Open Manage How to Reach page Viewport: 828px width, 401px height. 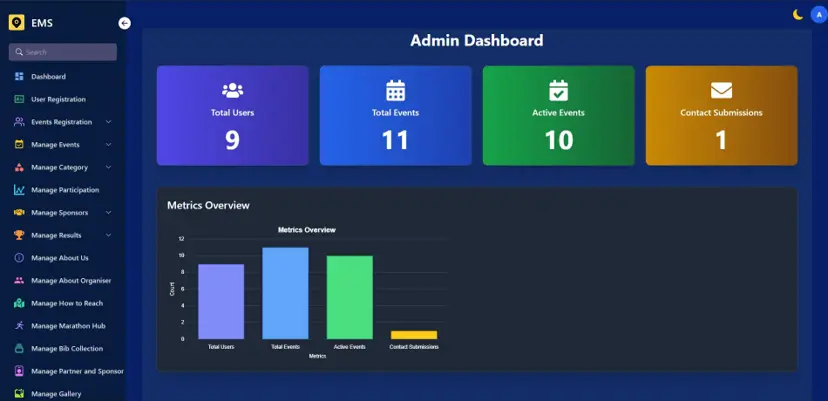67,303
